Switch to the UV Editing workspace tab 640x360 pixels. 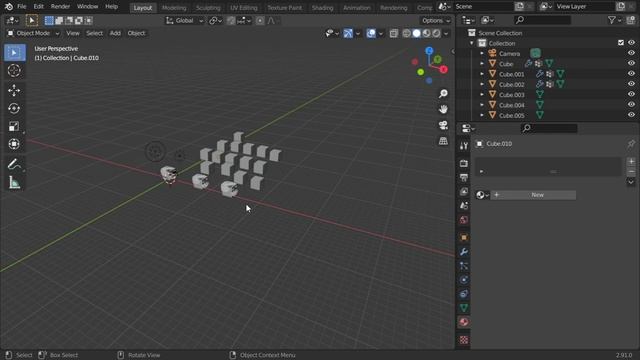pos(244,8)
